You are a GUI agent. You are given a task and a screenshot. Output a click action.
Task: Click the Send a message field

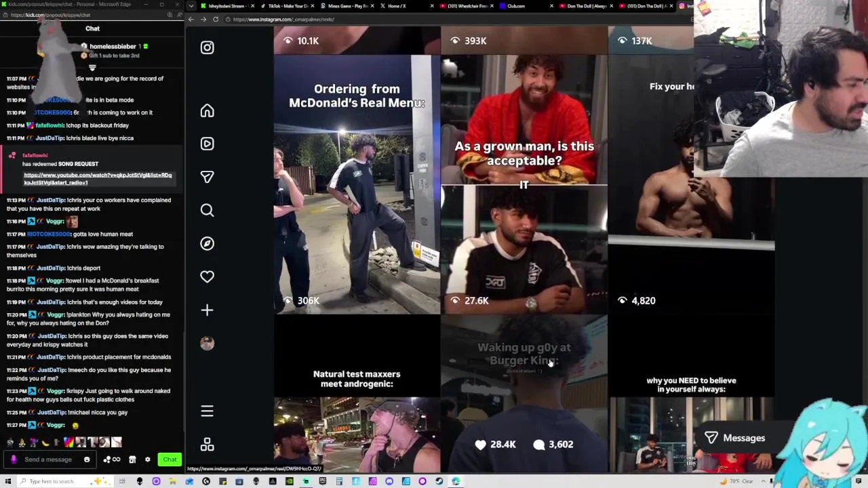48,460
